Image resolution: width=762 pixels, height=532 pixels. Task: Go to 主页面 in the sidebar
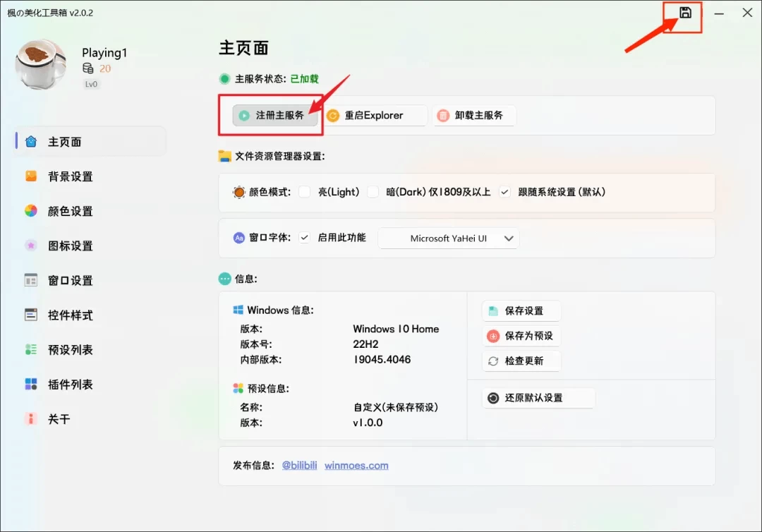click(x=90, y=141)
